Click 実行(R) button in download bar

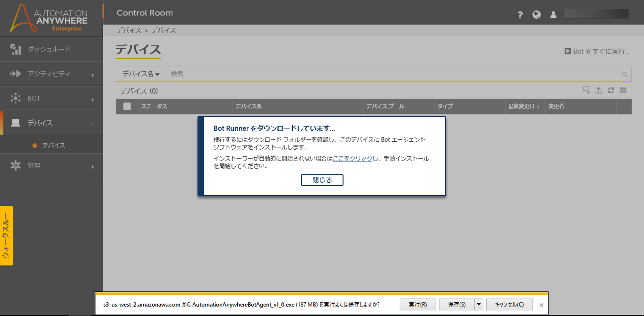[x=418, y=304]
